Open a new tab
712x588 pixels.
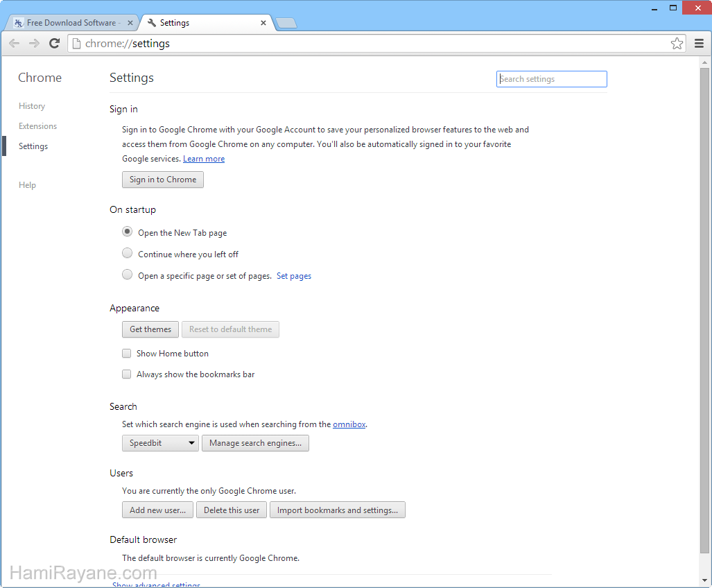click(x=286, y=23)
